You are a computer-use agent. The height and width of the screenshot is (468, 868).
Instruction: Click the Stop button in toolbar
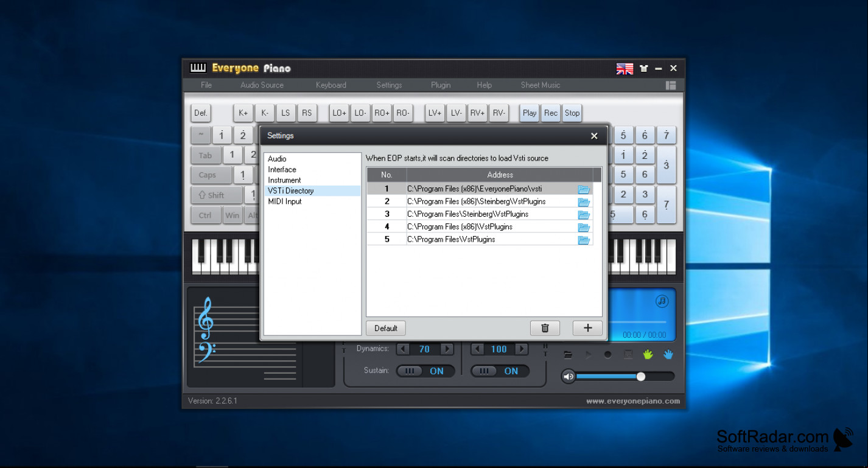(x=572, y=113)
